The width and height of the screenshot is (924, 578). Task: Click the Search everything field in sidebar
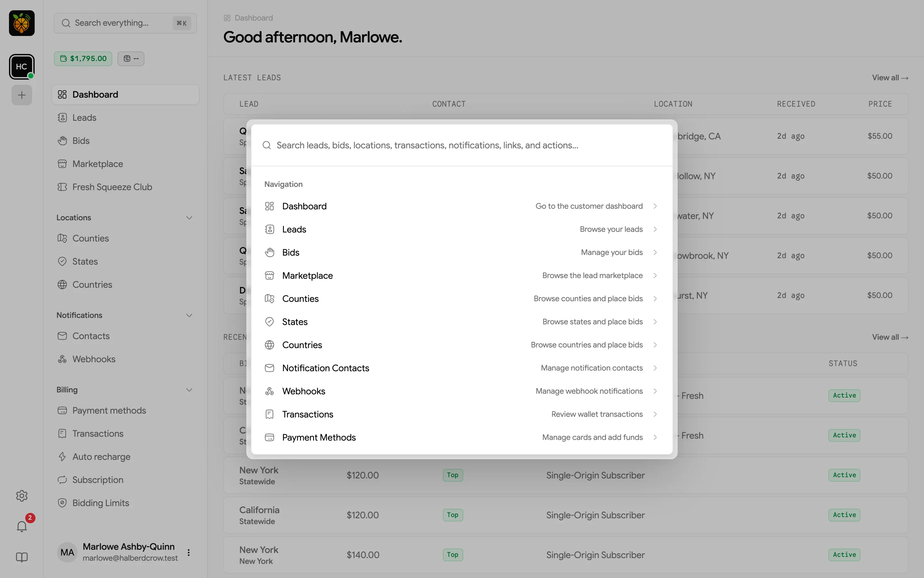[125, 23]
